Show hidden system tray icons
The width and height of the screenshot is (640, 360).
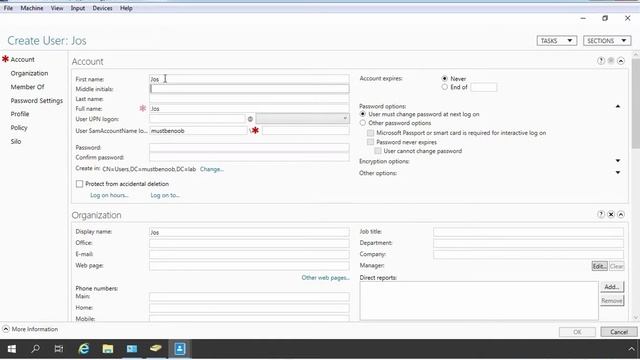point(631,349)
